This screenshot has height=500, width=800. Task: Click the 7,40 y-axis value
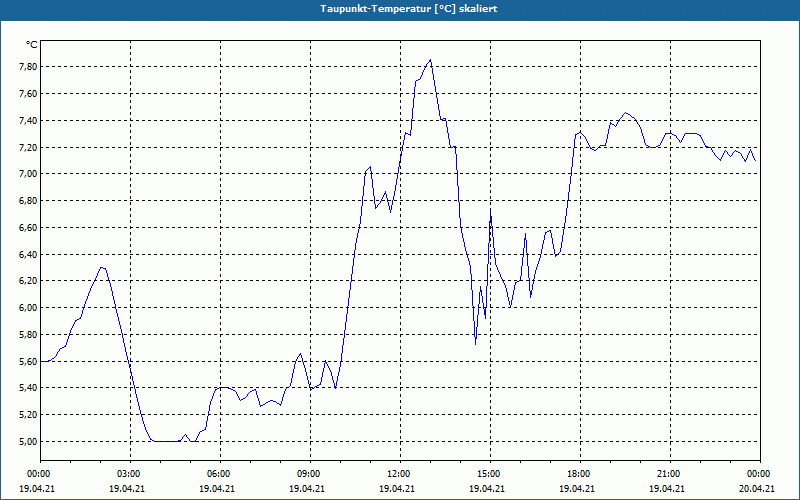coord(28,120)
